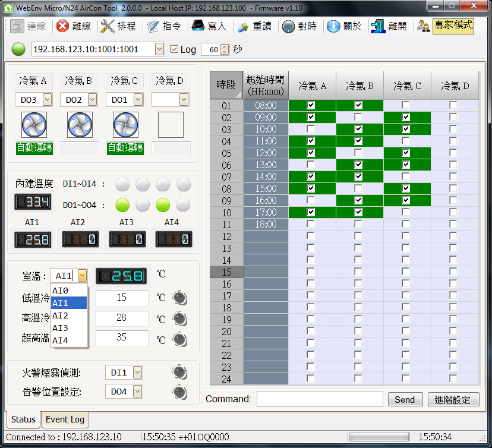Click the knob beside 告警位置設定
The image size is (492, 448).
click(180, 393)
